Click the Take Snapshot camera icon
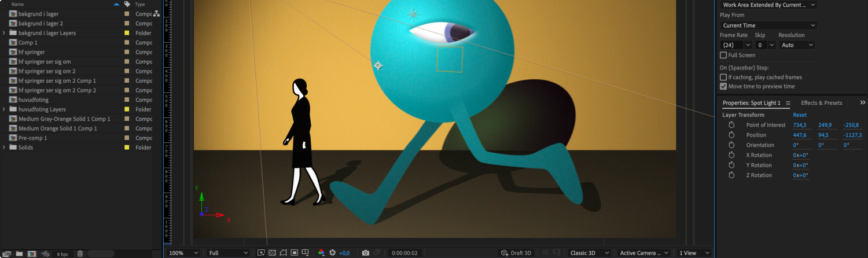 [x=365, y=253]
